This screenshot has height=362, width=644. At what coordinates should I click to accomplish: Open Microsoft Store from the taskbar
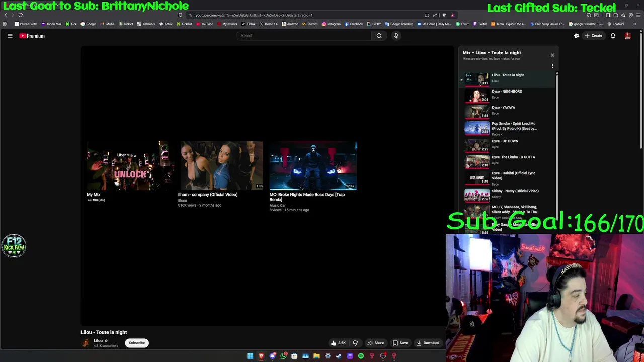coord(294,356)
